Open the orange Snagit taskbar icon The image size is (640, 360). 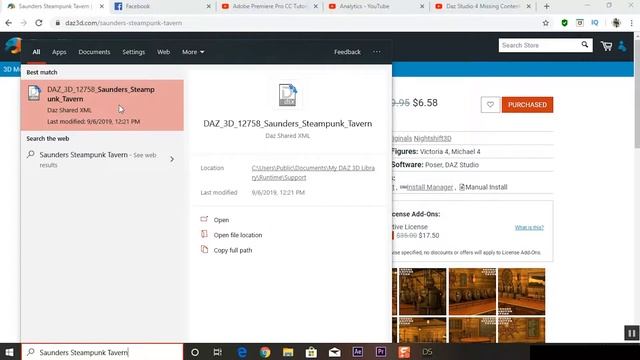[404, 352]
